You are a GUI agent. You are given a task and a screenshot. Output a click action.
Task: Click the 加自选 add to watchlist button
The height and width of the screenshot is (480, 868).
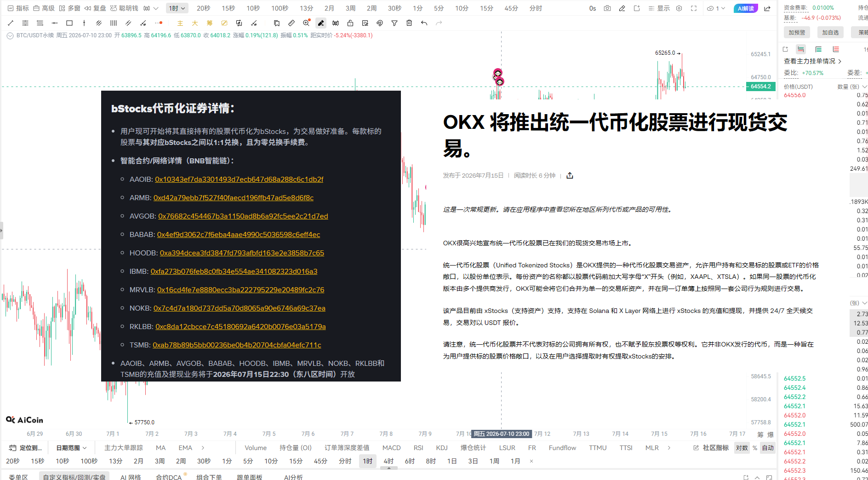pos(830,32)
